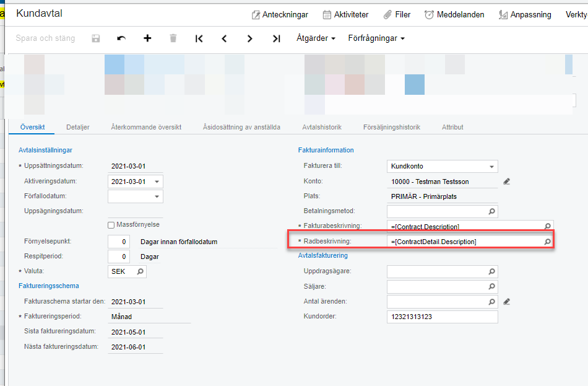Jump to last record icon

coord(276,38)
